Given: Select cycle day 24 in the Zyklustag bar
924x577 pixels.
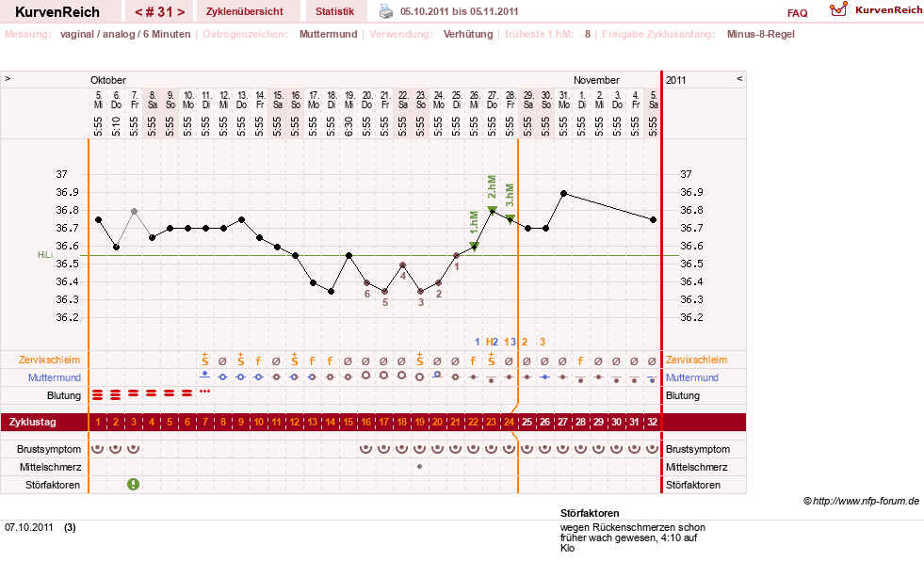Looking at the screenshot, I should tap(510, 422).
